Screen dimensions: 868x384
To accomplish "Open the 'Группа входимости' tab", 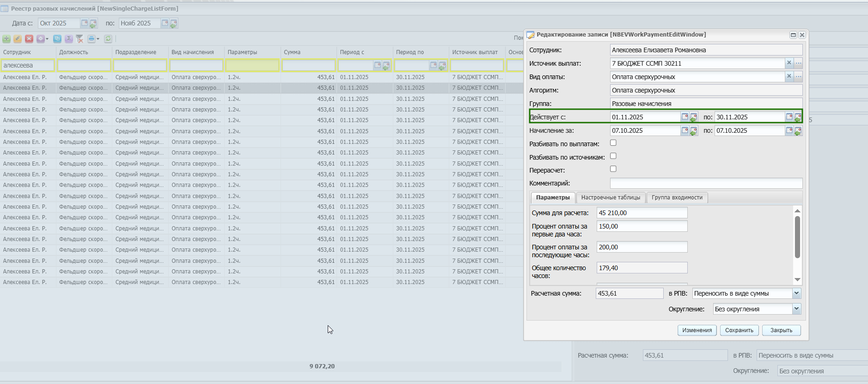I will click(x=677, y=198).
